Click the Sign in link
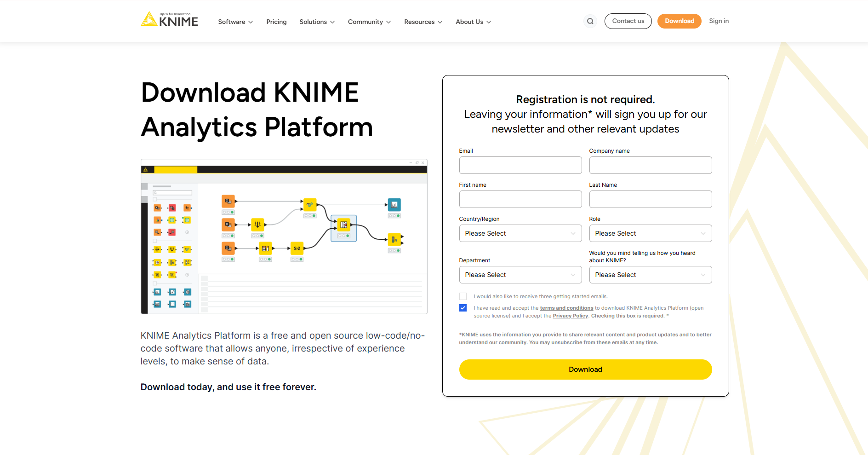This screenshot has height=456, width=868. [719, 21]
